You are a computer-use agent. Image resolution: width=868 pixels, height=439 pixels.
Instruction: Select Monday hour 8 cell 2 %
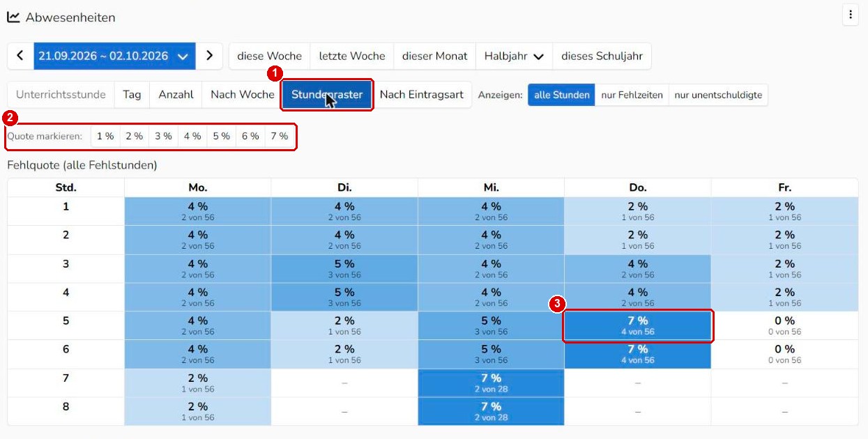(198, 411)
